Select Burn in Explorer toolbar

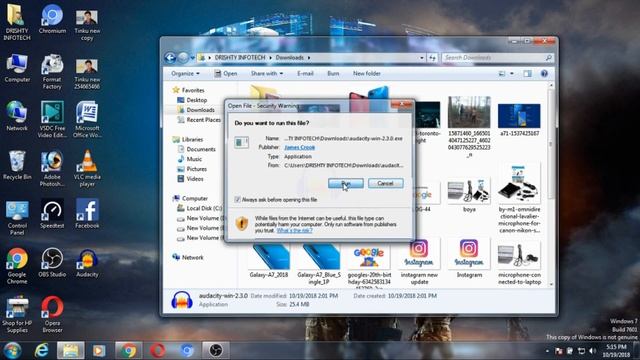click(333, 73)
